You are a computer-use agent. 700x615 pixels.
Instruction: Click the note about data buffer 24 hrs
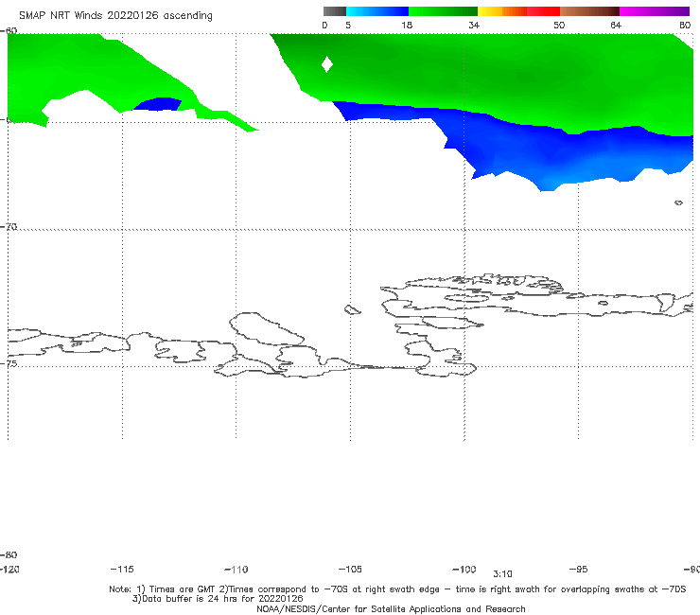click(x=218, y=599)
